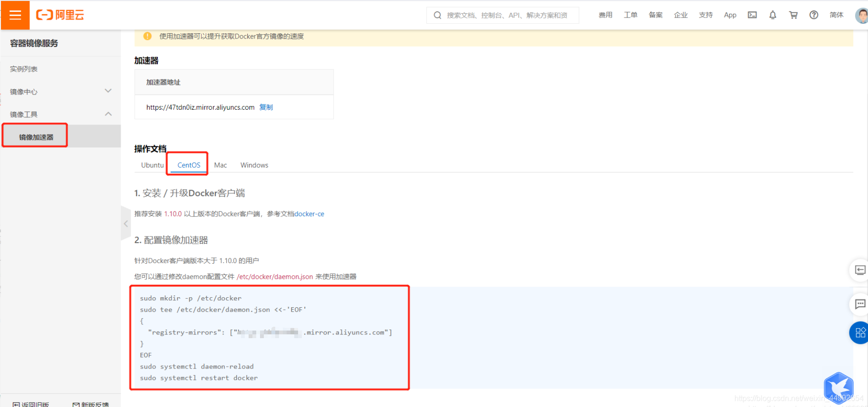Switch to the Ubuntu tab
The width and height of the screenshot is (868, 407).
click(152, 165)
